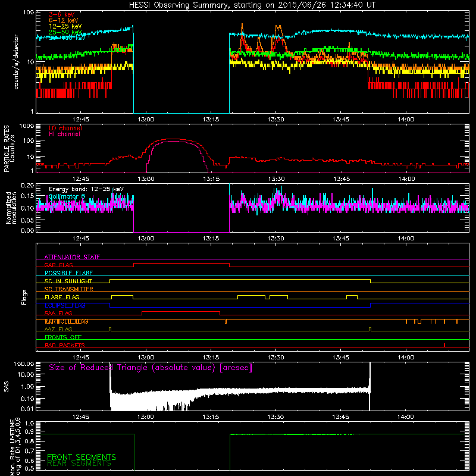Select the "SAA_FLAG" flag label
Image resolution: width=476 pixels, height=476 pixels.
[58, 313]
